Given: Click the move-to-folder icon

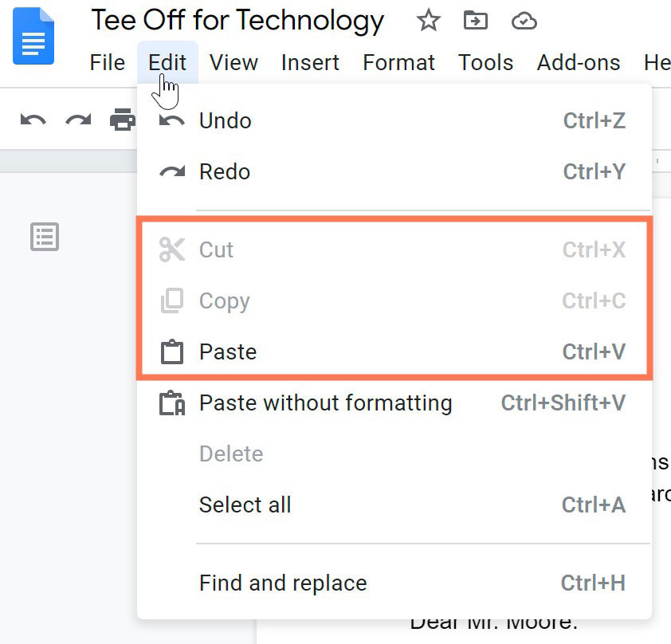Looking at the screenshot, I should pos(476,22).
